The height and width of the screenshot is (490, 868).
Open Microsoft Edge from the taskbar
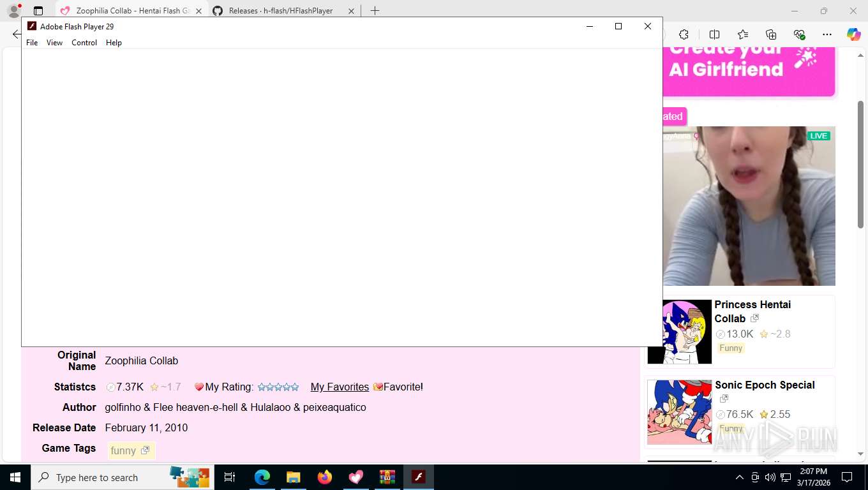[x=262, y=477]
